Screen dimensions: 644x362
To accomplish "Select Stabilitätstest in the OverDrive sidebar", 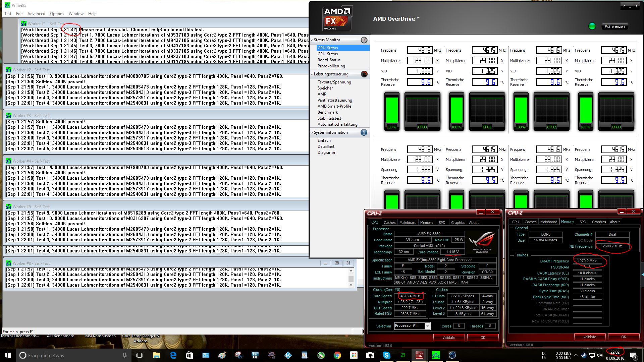I will [329, 118].
